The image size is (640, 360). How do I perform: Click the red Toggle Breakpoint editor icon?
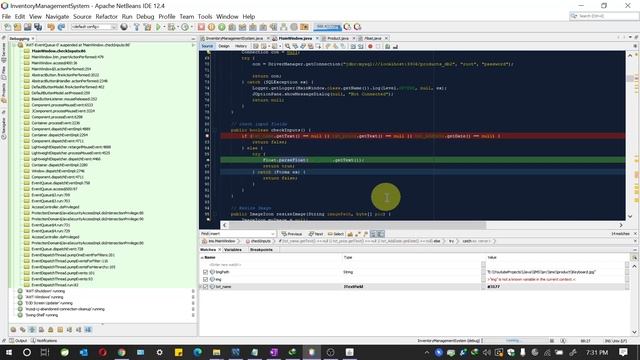tap(370, 46)
